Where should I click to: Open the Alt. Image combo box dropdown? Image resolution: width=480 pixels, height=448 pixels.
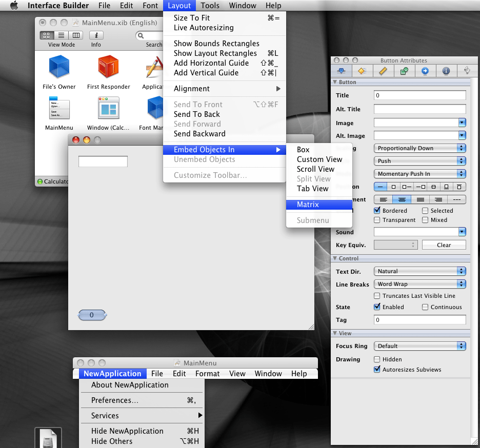(462, 135)
